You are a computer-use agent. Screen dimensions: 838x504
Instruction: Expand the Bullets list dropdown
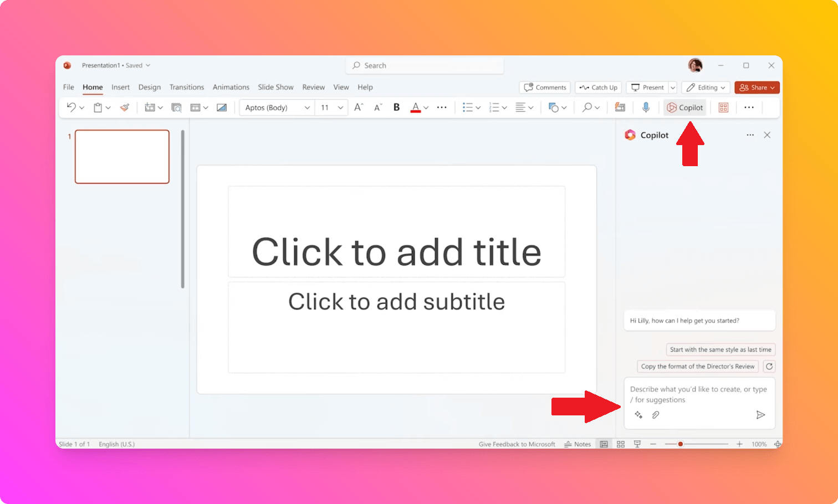[x=478, y=107]
